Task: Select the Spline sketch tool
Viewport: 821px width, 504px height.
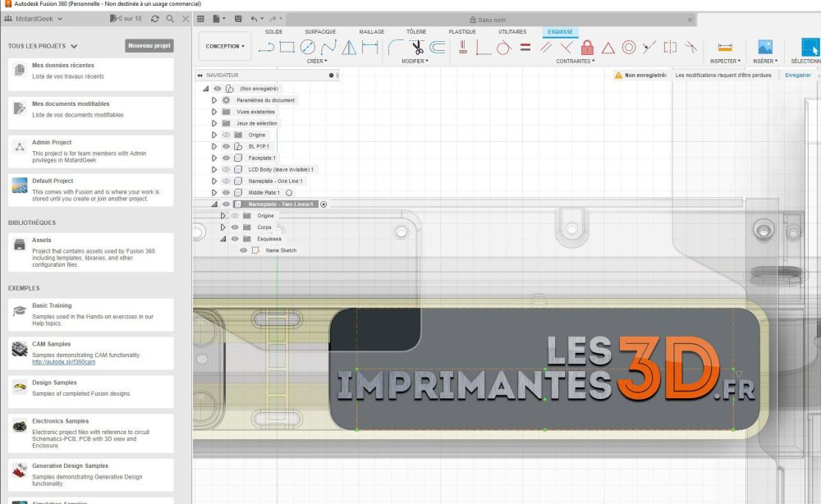Action: (x=328, y=48)
